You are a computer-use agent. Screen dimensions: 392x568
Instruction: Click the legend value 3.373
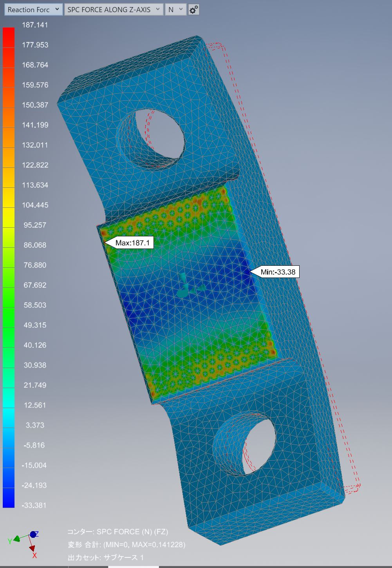tap(35, 425)
